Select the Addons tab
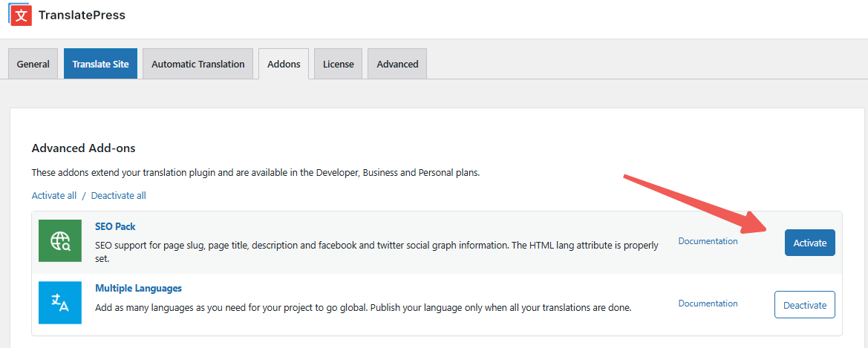 coord(284,64)
